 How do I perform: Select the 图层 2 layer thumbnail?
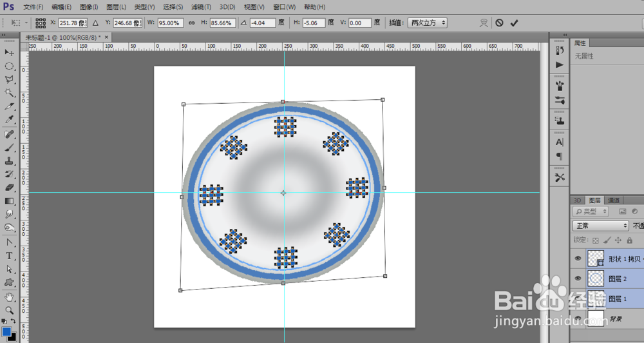[596, 279]
